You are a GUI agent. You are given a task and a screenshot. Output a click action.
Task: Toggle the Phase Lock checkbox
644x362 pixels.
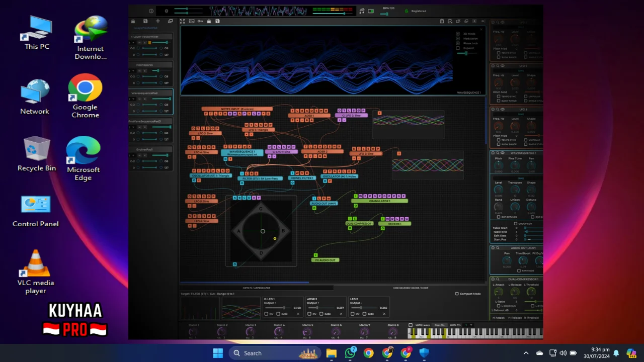pos(458,43)
